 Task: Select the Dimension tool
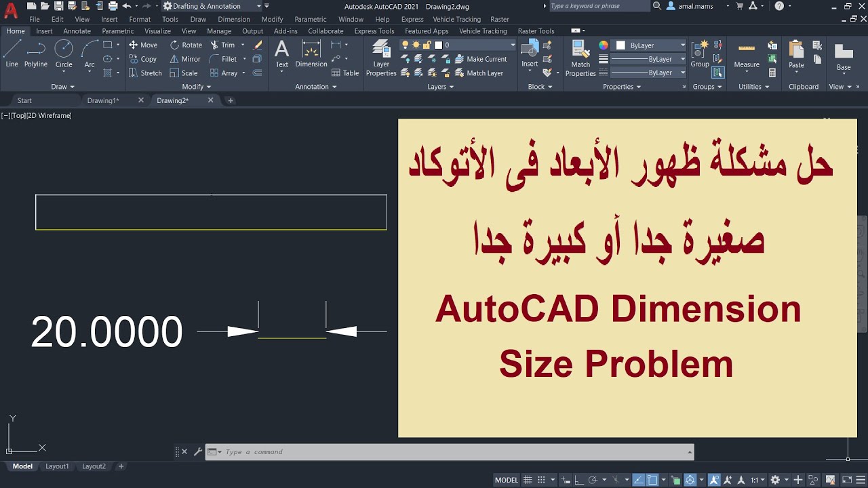[311, 54]
